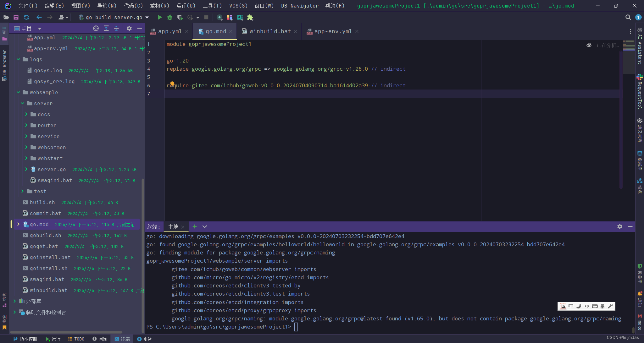
Task: Collapse all items in project panel
Action: (116, 28)
